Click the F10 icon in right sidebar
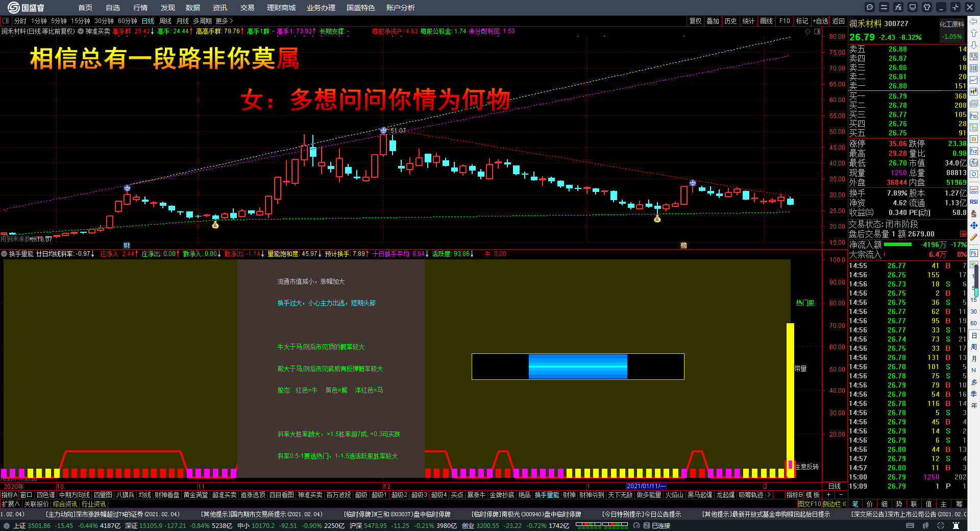This screenshot has height=531, width=980. pos(974,116)
